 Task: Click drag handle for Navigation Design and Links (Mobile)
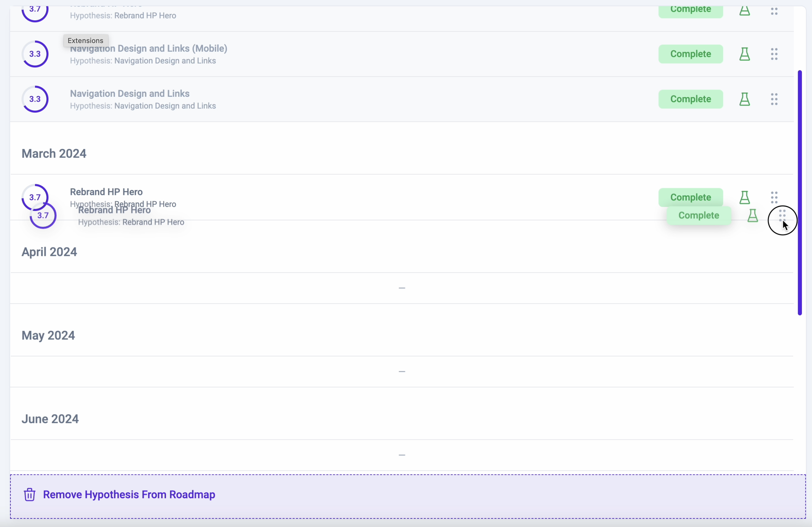point(774,54)
